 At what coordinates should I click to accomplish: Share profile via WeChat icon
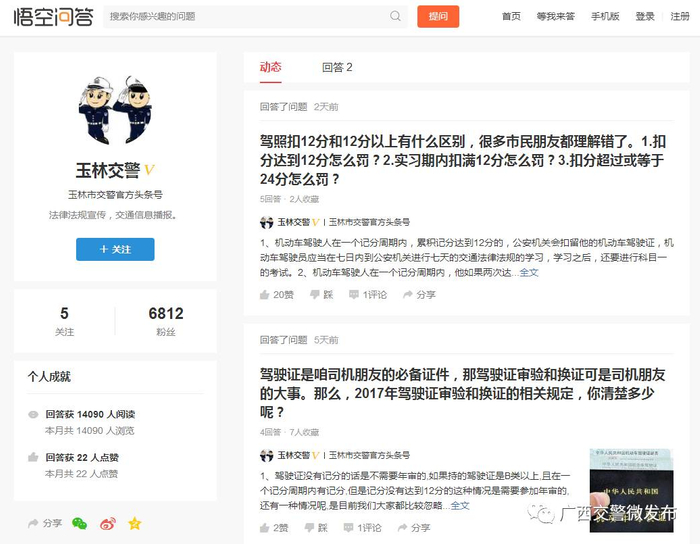[x=79, y=523]
